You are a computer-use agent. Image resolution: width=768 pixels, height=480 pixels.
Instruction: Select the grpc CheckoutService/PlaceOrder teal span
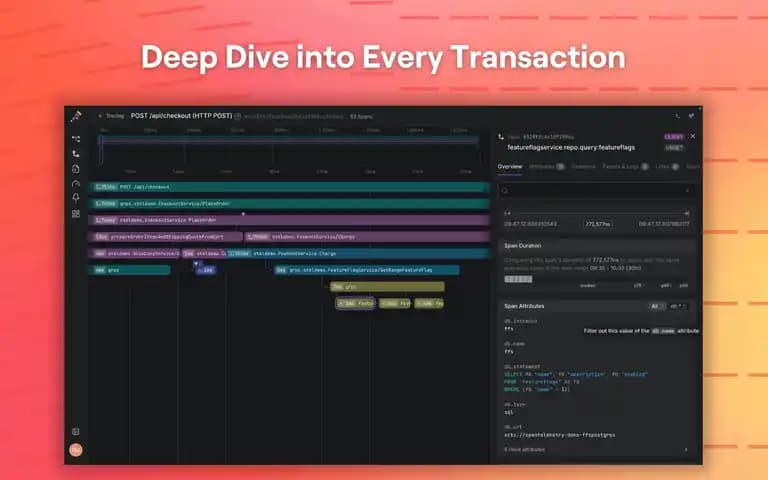pos(289,204)
